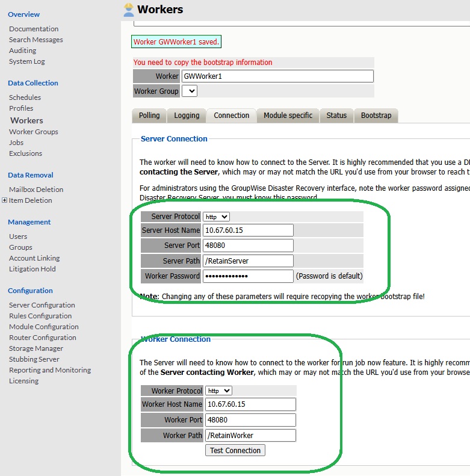
Task: Switch to the Status tab
Action: pyautogui.click(x=336, y=116)
